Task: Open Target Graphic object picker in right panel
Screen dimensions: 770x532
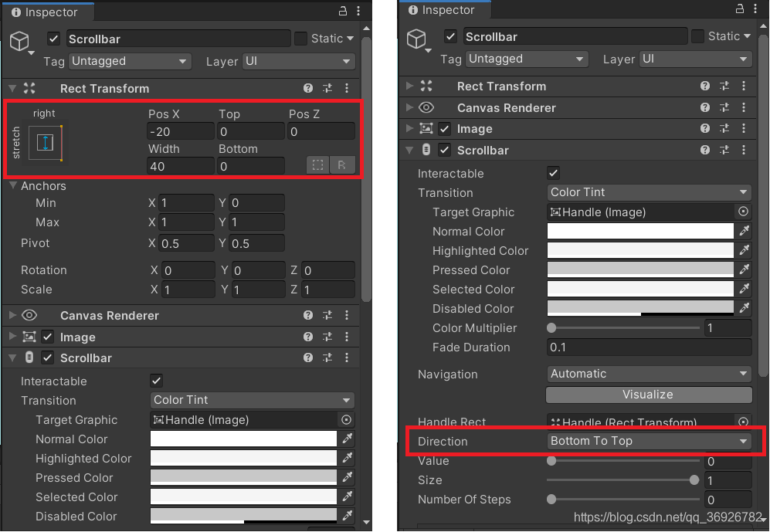Action: point(743,212)
